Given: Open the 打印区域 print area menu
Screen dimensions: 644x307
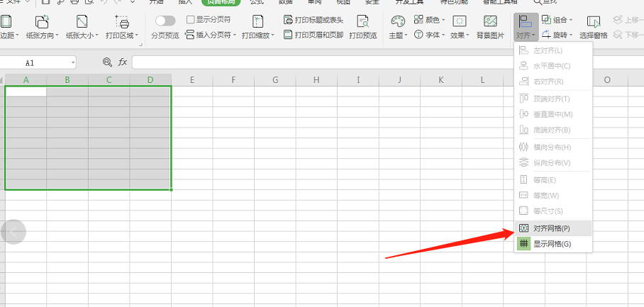Looking at the screenshot, I should tap(122, 28).
